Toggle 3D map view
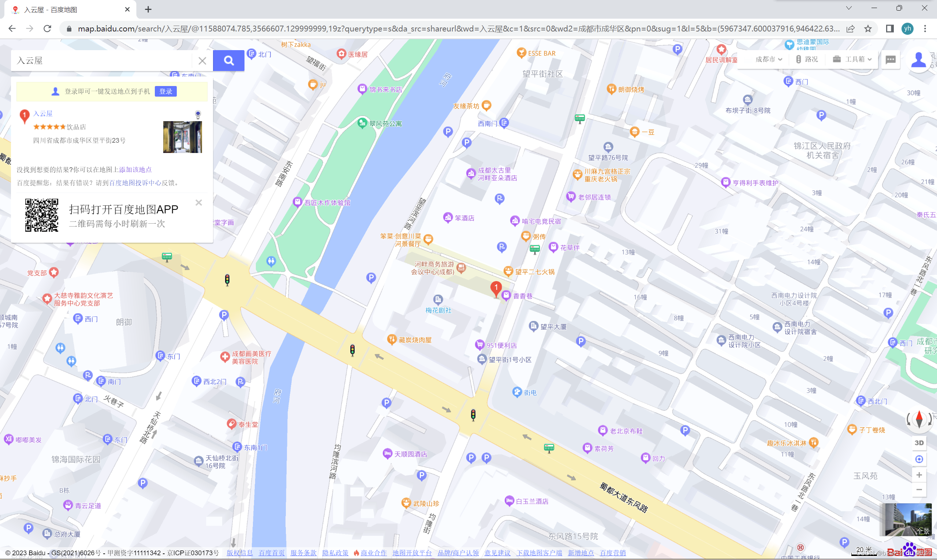 click(x=919, y=443)
